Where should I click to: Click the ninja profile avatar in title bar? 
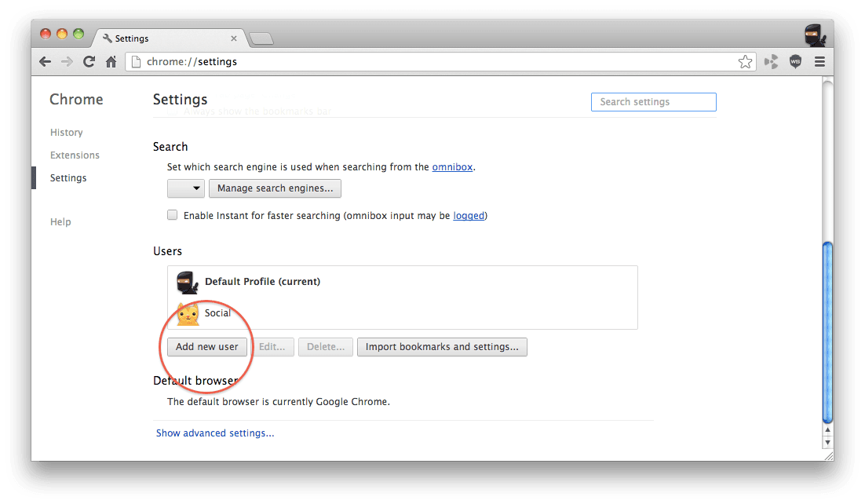815,35
